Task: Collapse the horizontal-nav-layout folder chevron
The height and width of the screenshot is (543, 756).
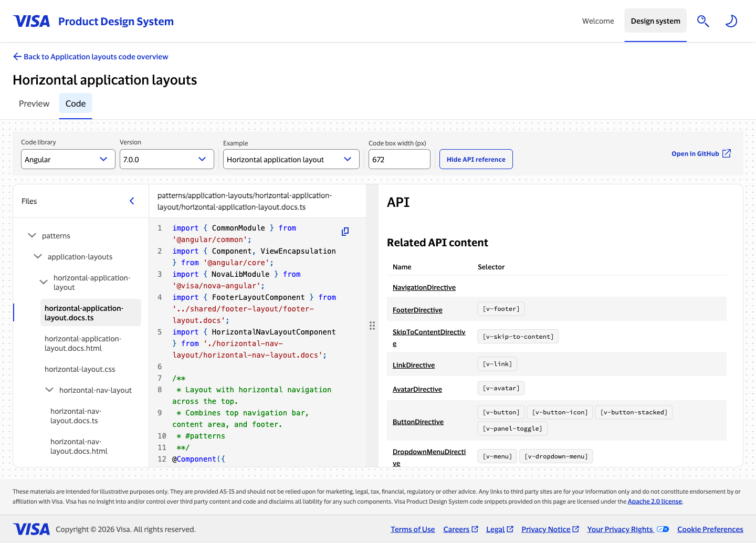Action: [x=49, y=390]
